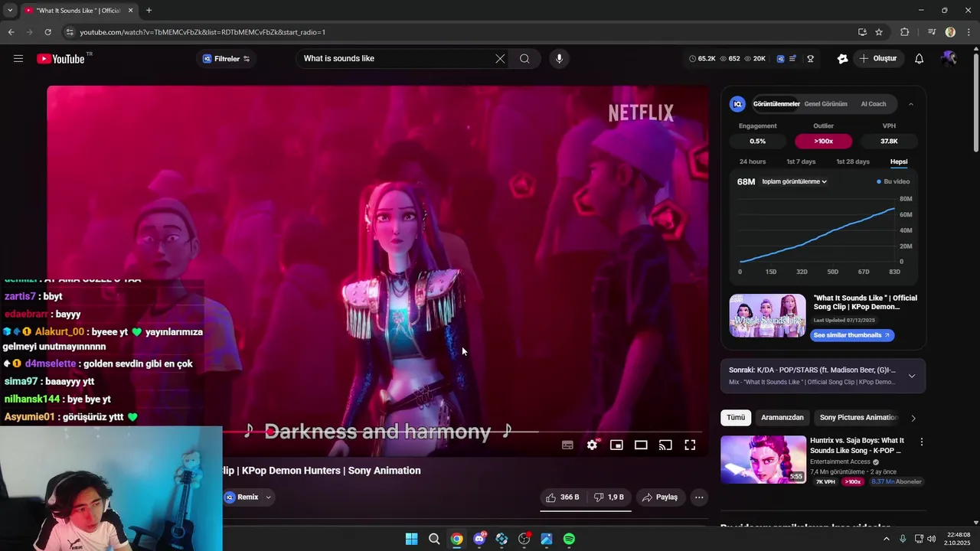Clear the search box with the X icon

(x=500, y=59)
